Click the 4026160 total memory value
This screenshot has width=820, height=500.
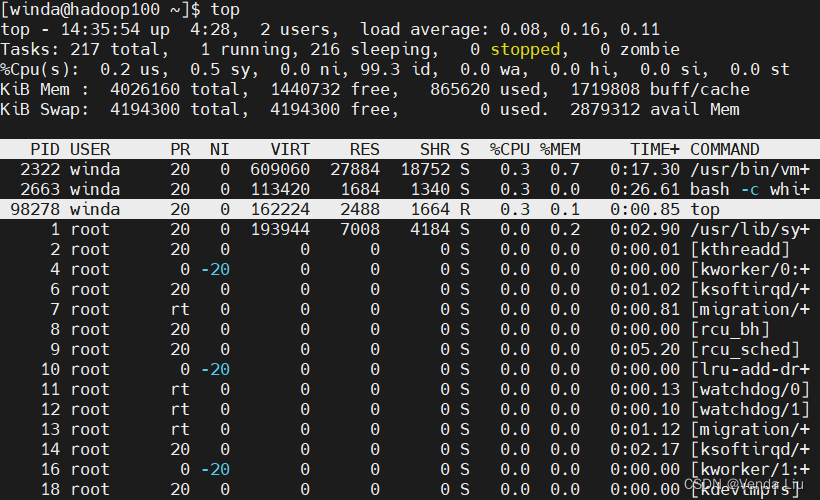coord(145,89)
